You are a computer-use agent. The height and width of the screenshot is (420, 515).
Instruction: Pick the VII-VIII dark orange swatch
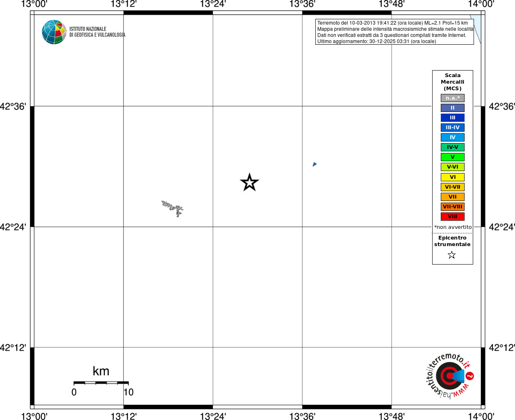(x=453, y=207)
